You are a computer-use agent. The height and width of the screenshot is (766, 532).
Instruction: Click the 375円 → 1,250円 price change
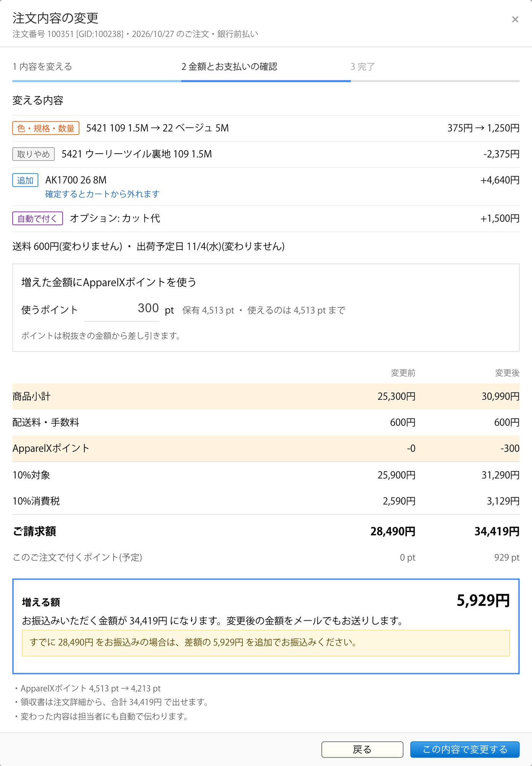[x=483, y=128]
